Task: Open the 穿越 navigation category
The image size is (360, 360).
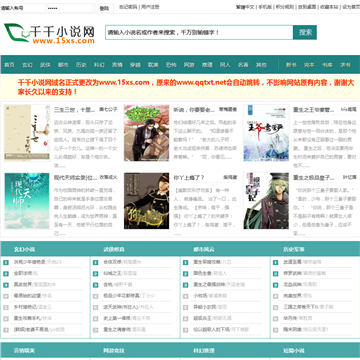Action: pyautogui.click(x=135, y=65)
